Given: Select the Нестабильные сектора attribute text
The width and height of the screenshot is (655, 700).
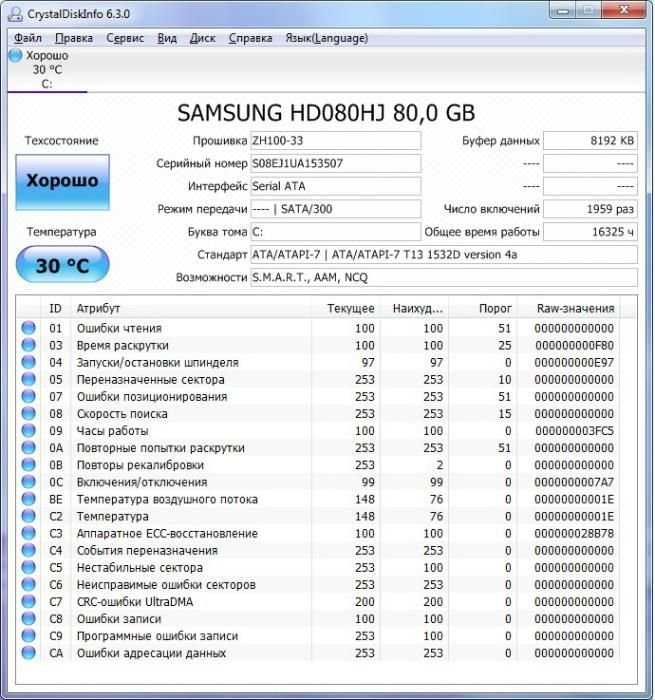Looking at the screenshot, I should tap(140, 568).
